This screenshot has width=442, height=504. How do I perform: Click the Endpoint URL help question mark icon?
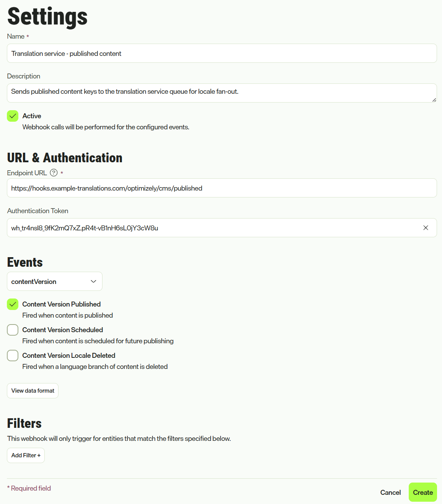[x=54, y=173]
